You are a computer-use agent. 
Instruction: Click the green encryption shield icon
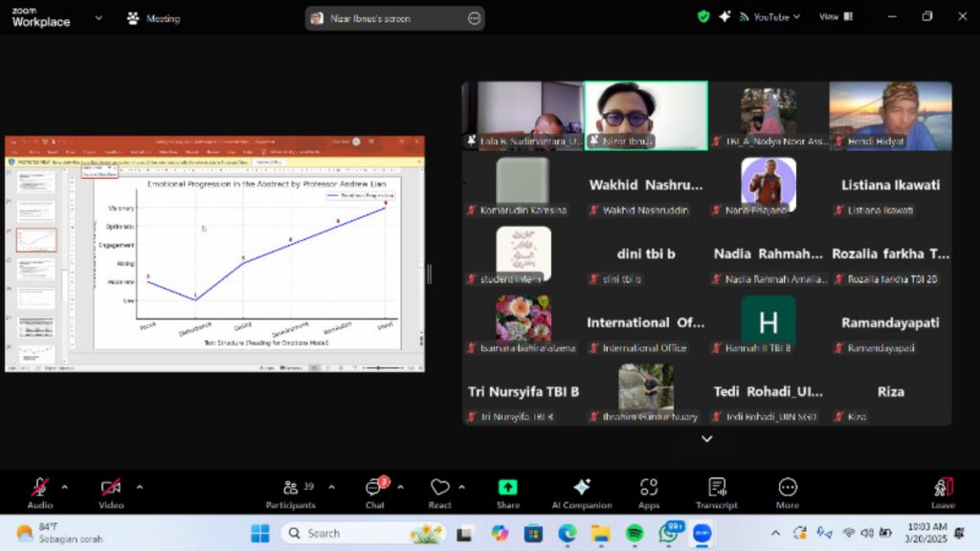click(703, 17)
